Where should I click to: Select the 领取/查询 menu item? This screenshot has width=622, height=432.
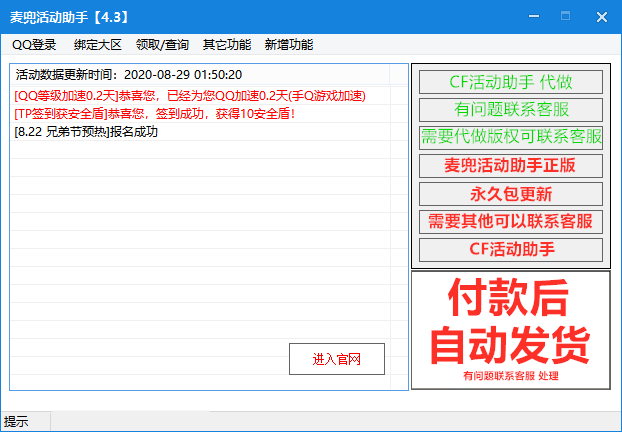pos(162,45)
